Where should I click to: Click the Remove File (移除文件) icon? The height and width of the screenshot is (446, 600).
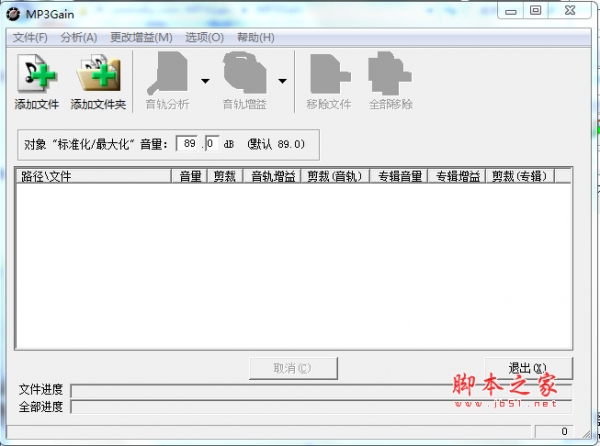(330, 73)
